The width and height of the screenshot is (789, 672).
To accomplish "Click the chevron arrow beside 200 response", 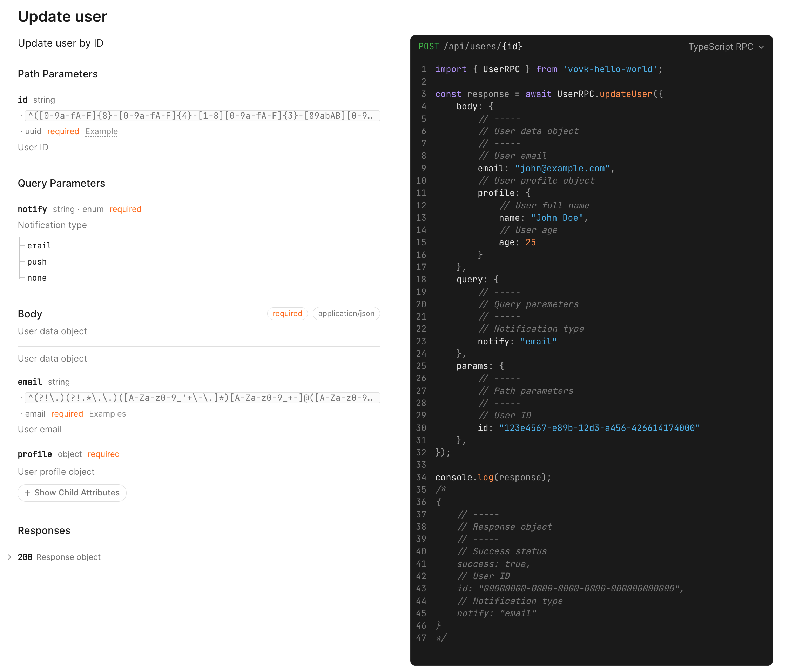I will pyautogui.click(x=9, y=557).
